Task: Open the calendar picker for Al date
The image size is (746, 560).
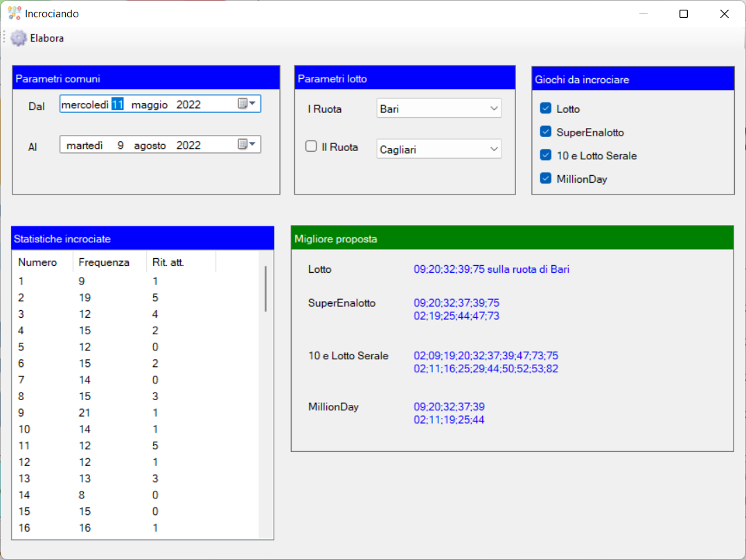Action: 247,144
